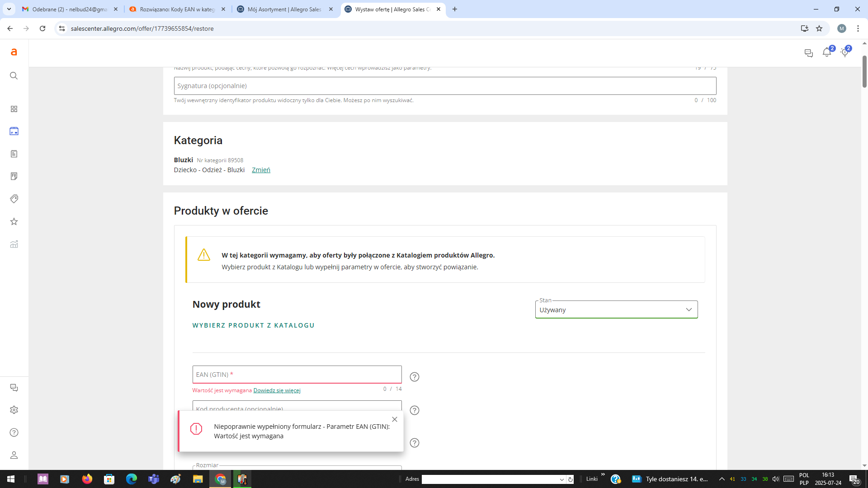The width and height of the screenshot is (868, 488).
Task: Click the Zmień category link
Action: click(261, 170)
